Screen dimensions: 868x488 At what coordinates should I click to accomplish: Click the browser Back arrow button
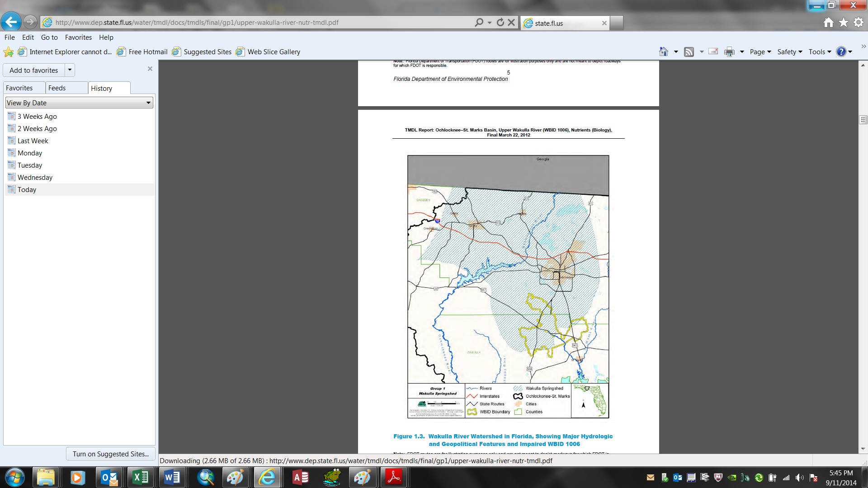[11, 22]
